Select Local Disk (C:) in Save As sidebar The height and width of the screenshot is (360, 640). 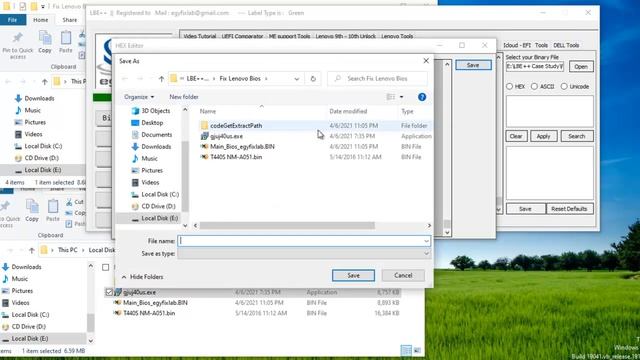tap(156, 194)
